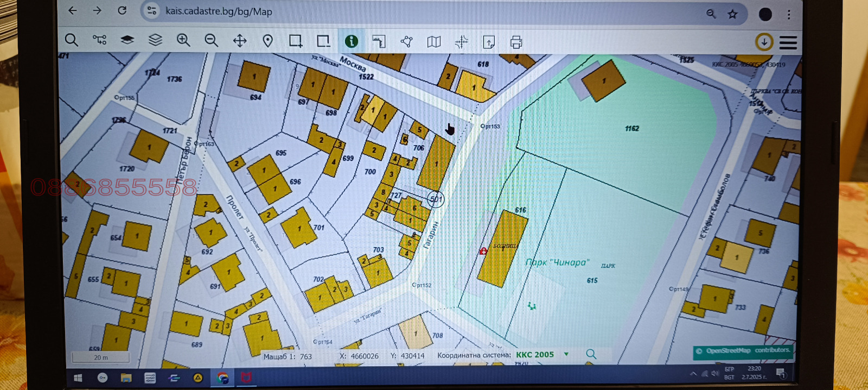Toggle the add-to-selection rectangle tool
Viewport: 868px width, 390px height.
pyautogui.click(x=295, y=41)
